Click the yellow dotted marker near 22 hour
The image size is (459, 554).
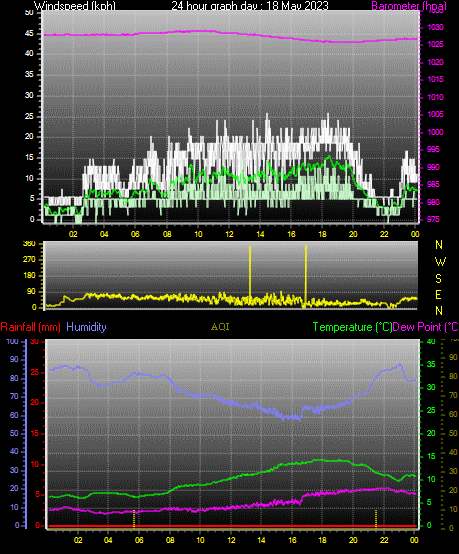point(376,518)
